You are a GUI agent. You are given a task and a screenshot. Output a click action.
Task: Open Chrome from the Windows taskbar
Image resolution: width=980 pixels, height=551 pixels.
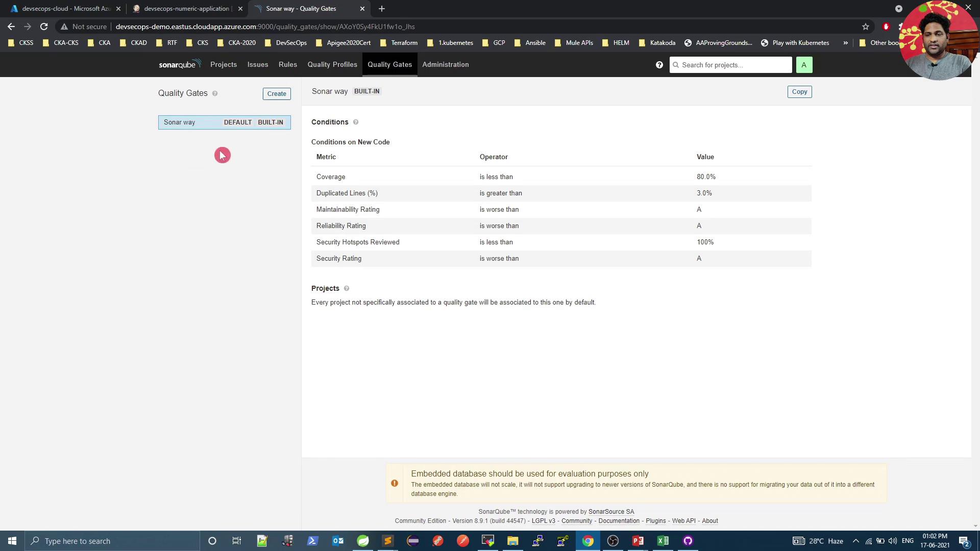click(x=587, y=541)
